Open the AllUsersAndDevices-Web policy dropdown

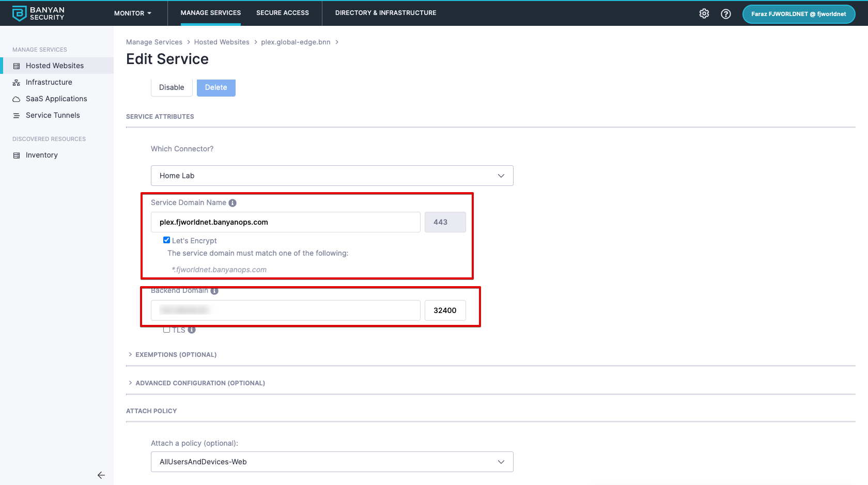pyautogui.click(x=332, y=462)
